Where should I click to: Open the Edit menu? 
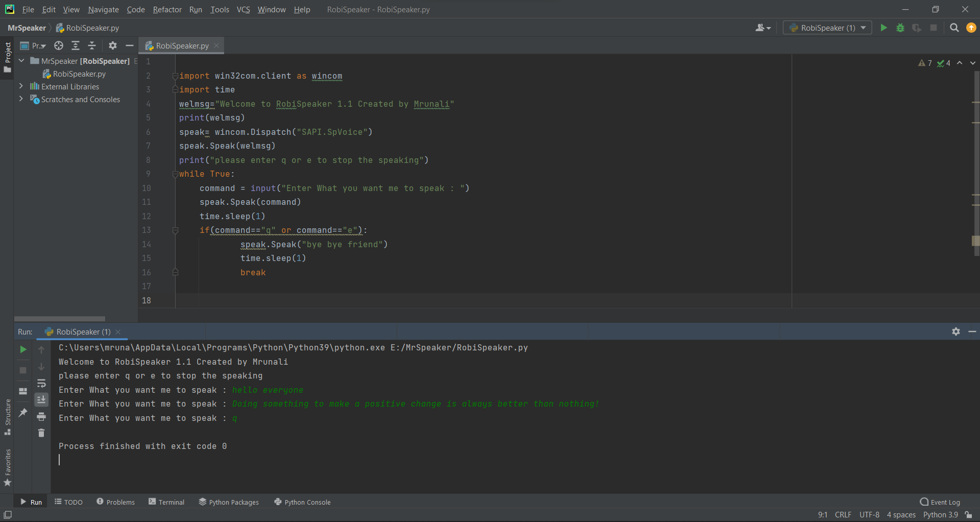click(x=49, y=9)
